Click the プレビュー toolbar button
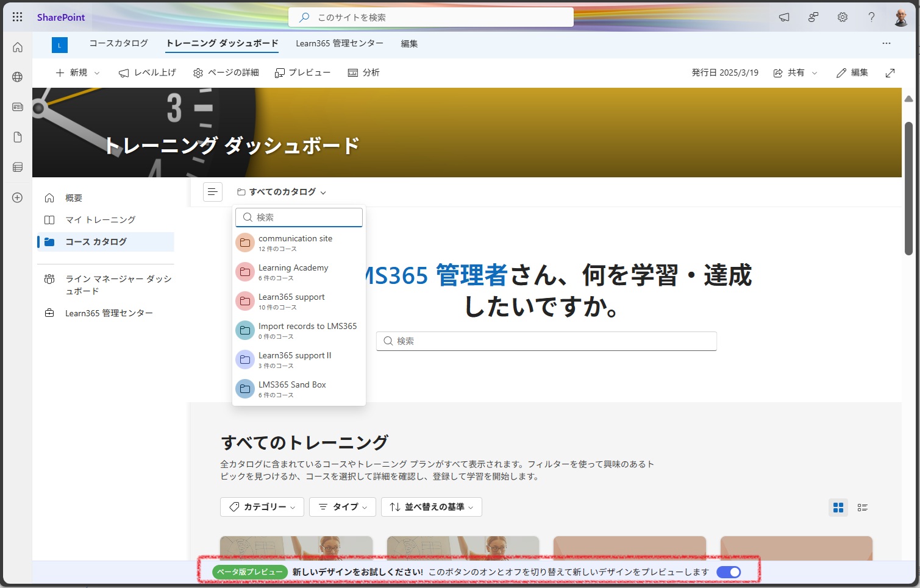 click(302, 73)
